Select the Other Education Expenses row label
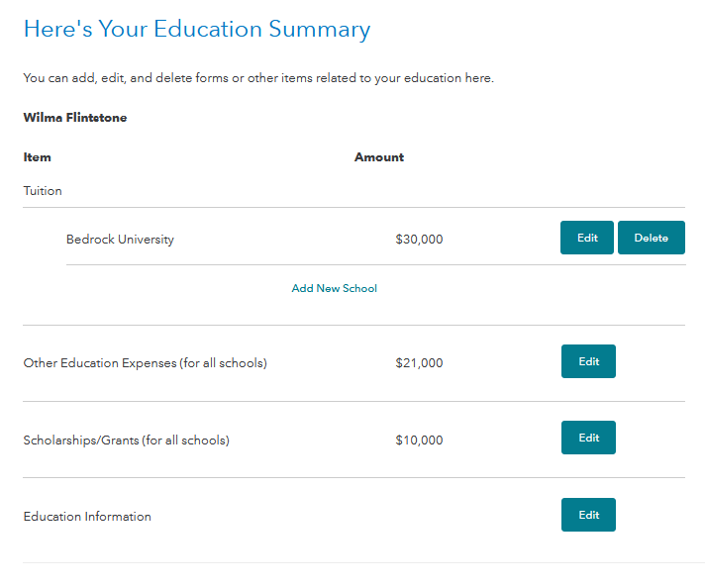The height and width of the screenshot is (588, 705). coord(145,363)
